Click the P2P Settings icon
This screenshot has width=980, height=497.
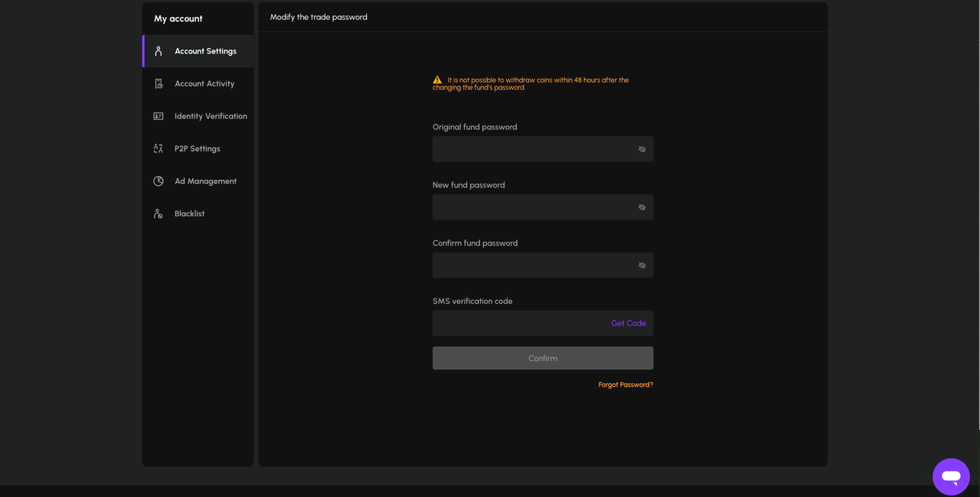click(158, 149)
